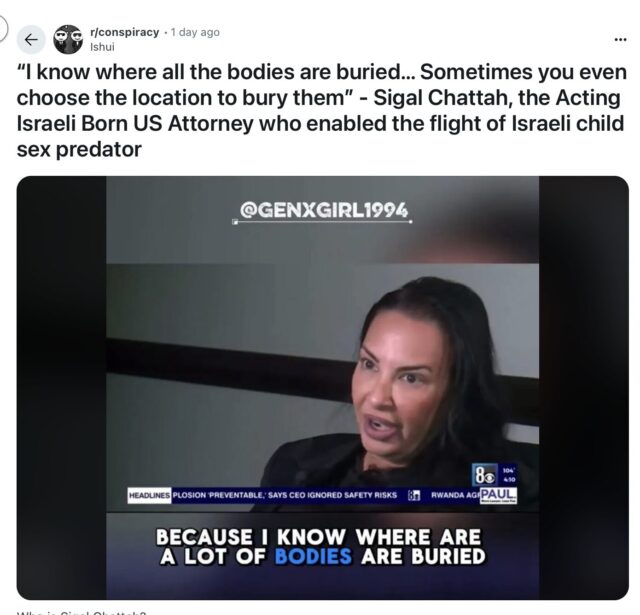Open the r/conspiracy community avatar

[x=68, y=40]
